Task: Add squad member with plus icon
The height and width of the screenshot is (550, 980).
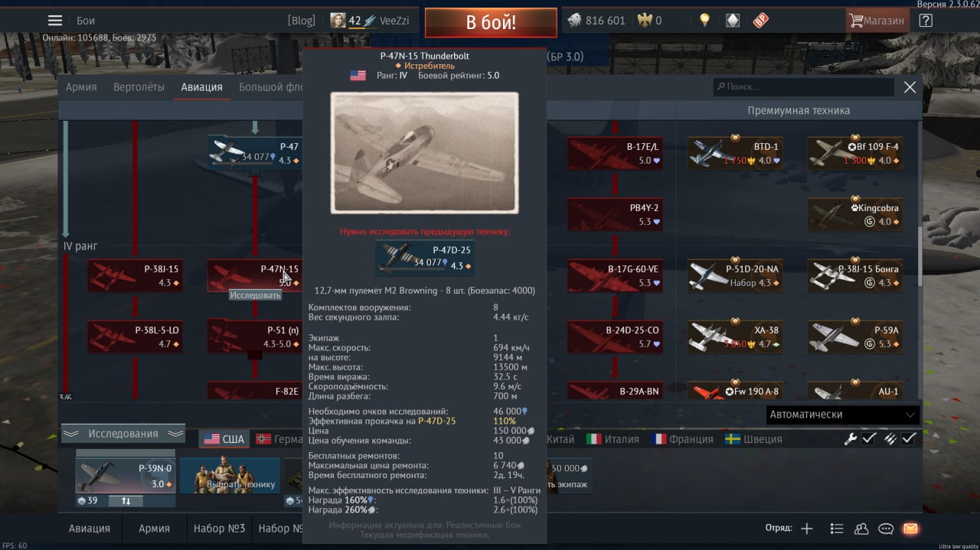Action: click(807, 529)
